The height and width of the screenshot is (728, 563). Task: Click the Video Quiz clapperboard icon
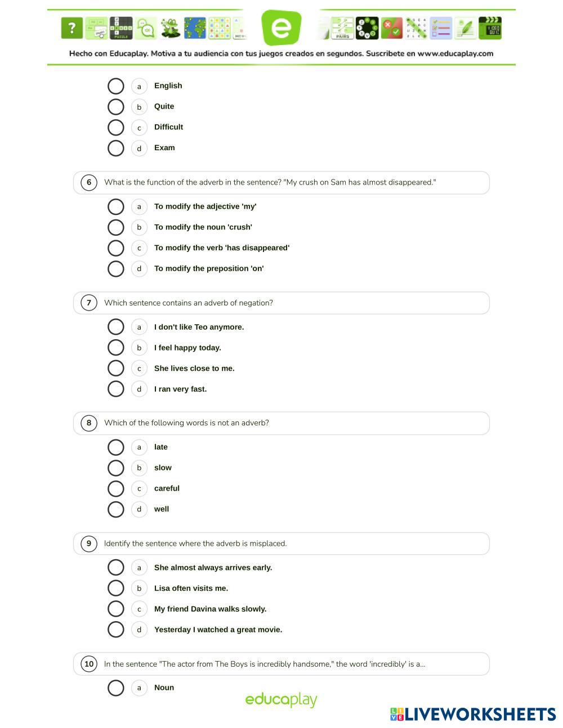click(490, 28)
